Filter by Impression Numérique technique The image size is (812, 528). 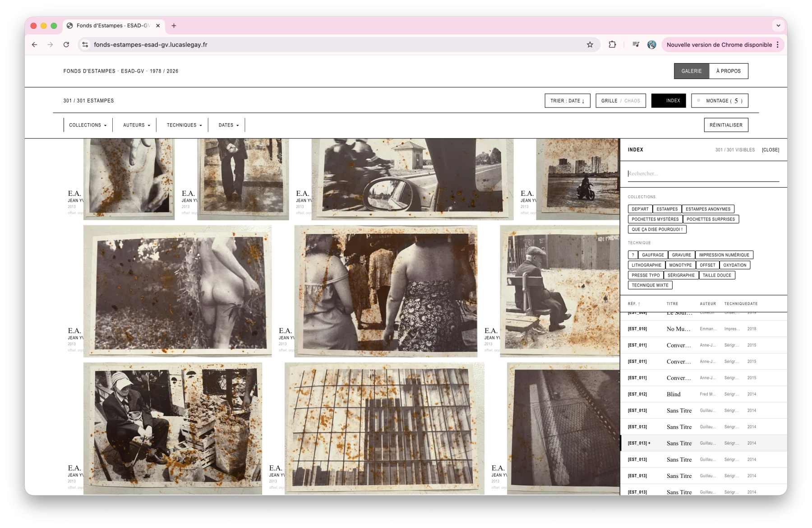pyautogui.click(x=724, y=255)
